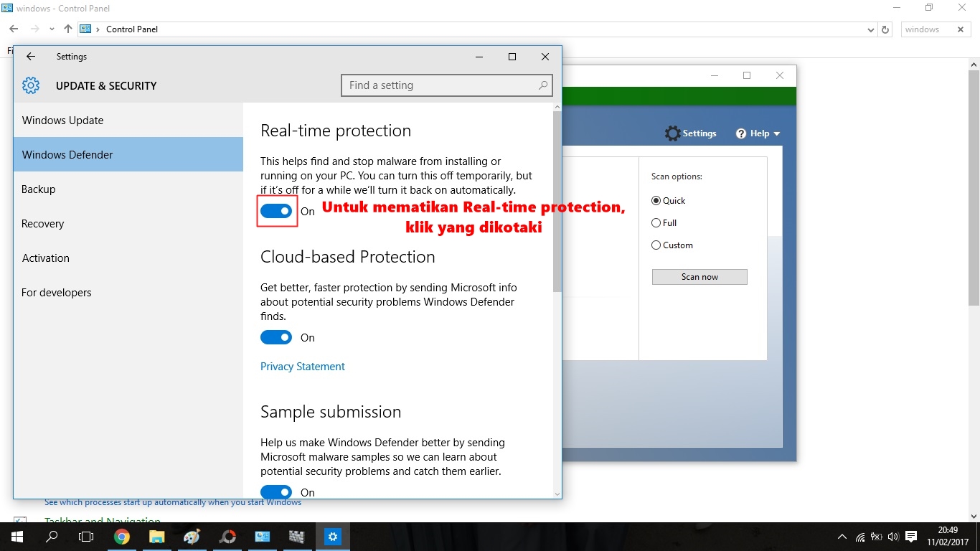Open Windows Defender wall icon on taskbar
Image resolution: width=980 pixels, height=551 pixels.
click(x=297, y=537)
